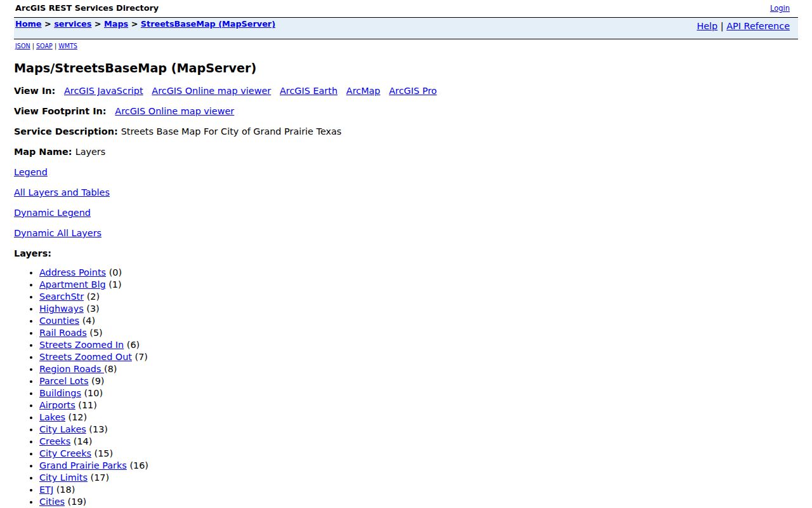Open Dynamic All Layers link
Screen dimensions: 812x508
58,233
